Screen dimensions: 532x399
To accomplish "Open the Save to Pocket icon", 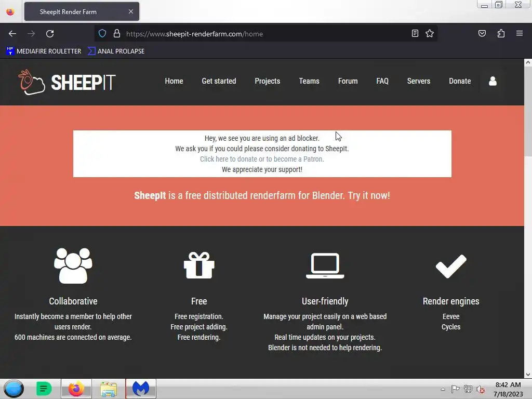I will coord(482,33).
